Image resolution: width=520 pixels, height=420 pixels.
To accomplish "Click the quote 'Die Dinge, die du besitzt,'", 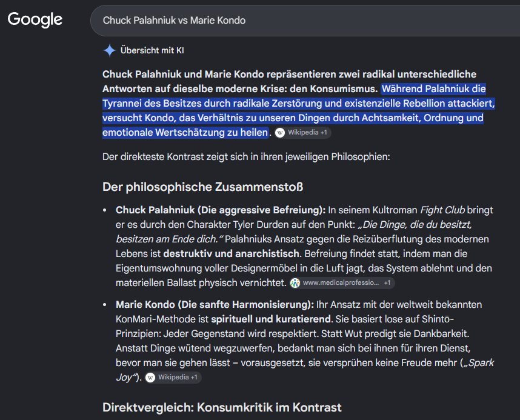I will [415, 225].
